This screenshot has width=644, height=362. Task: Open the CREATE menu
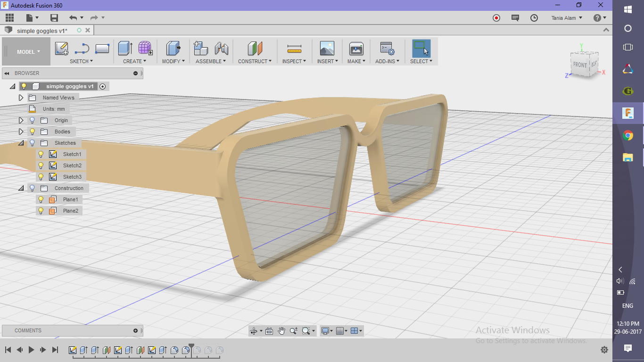coord(135,61)
